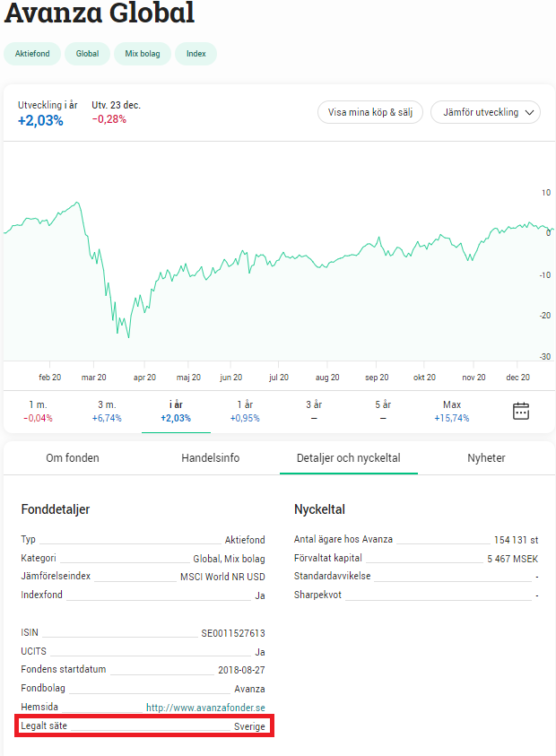
Task: Select the 3 år period
Action: (x=314, y=412)
